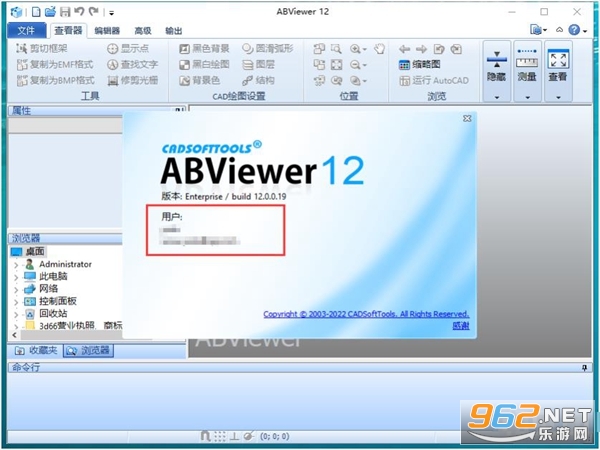Expand the 此电脑 tree node

coord(16,277)
